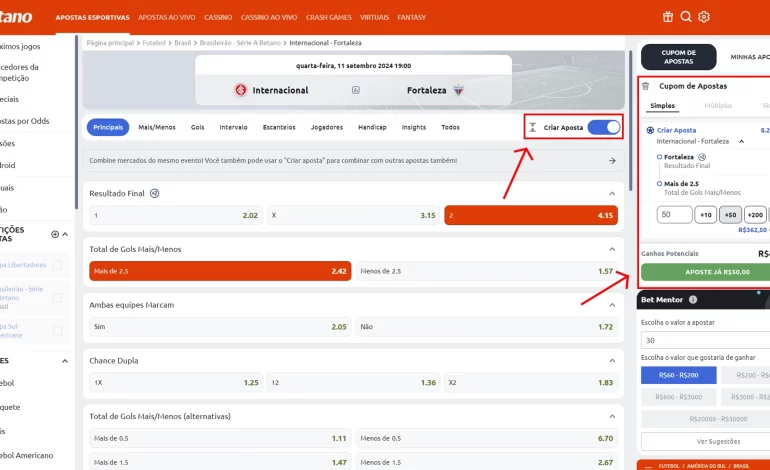Screen dimensions: 770x470
Task: Collapse the Resultado Final market
Action: [612, 194]
